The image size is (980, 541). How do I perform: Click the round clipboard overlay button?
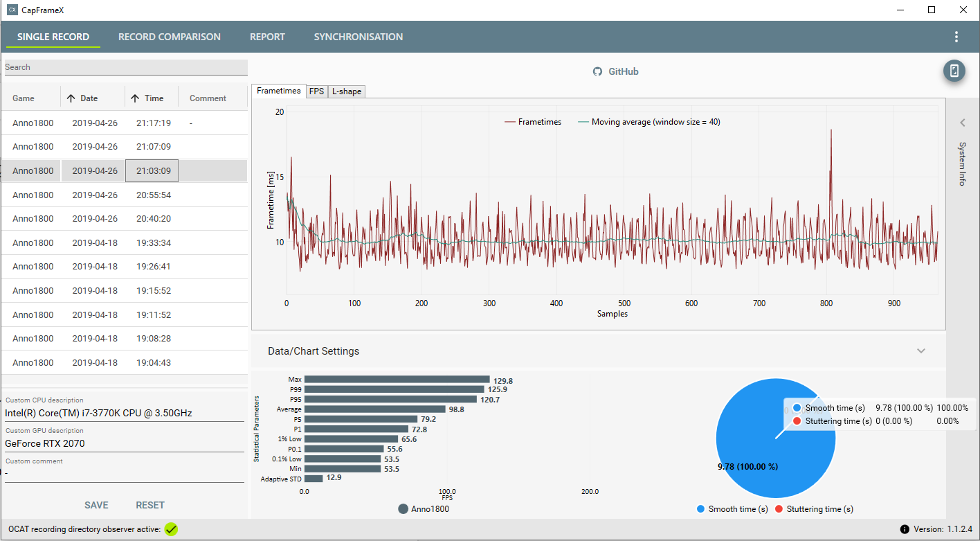point(954,71)
